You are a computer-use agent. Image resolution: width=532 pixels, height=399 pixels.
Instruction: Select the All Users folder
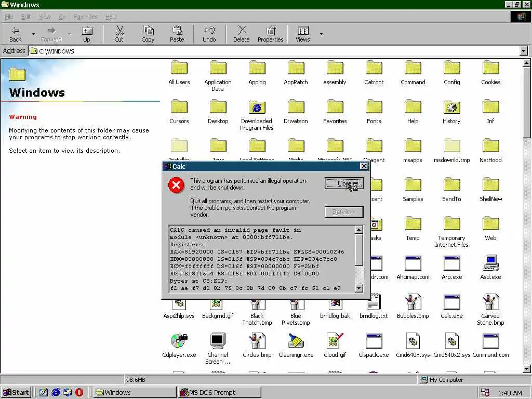click(x=179, y=73)
